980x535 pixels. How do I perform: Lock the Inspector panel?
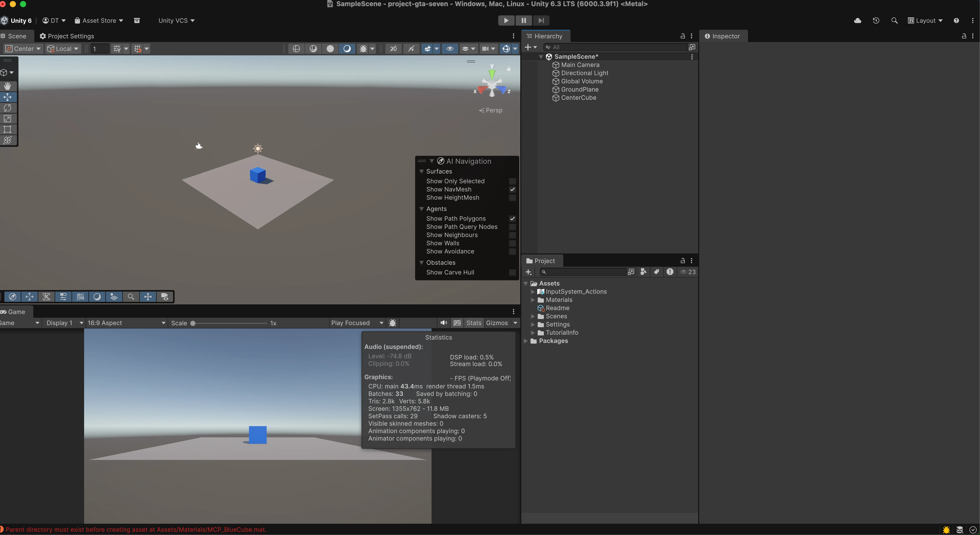pos(964,36)
